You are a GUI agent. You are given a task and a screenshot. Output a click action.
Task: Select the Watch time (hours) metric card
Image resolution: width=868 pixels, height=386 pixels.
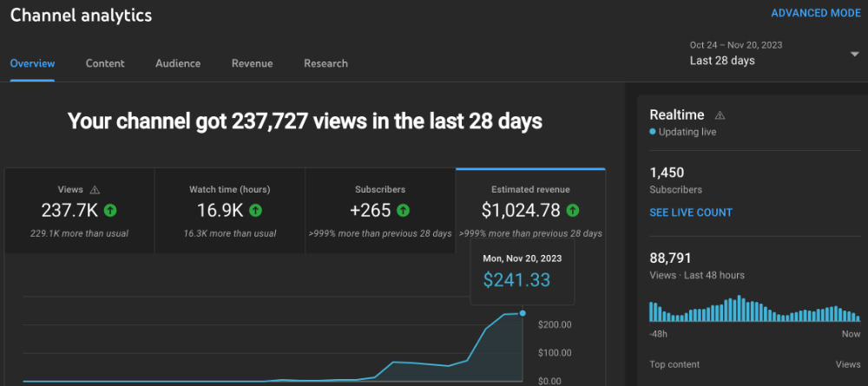(x=229, y=211)
